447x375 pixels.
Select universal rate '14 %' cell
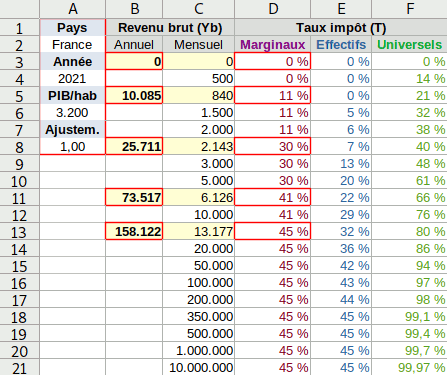(x=409, y=78)
